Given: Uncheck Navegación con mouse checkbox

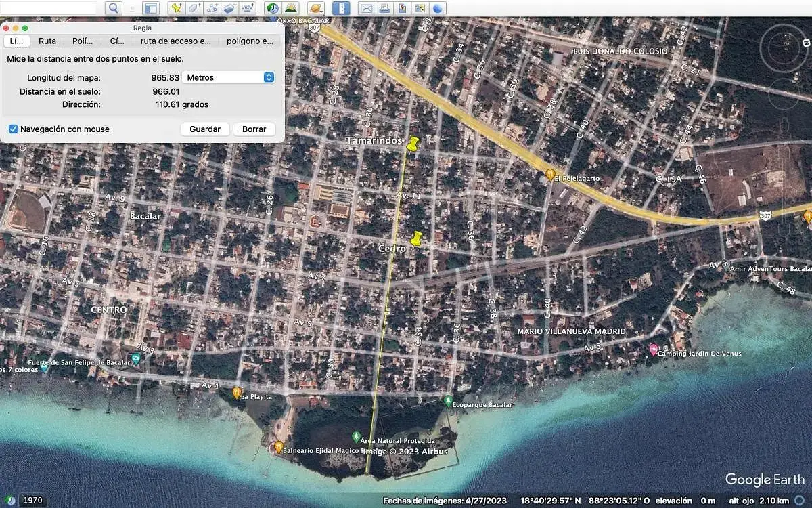Looking at the screenshot, I should tap(13, 129).
